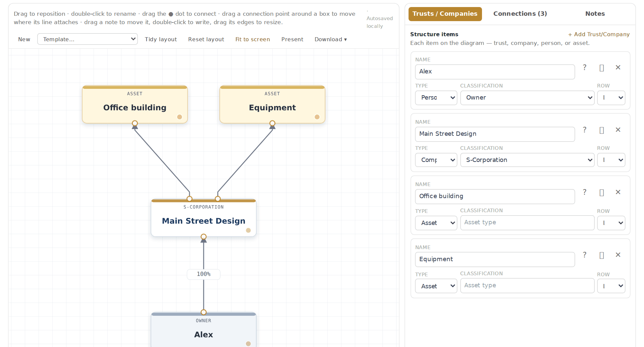
Task: Select the 100% ownership label
Action: pyautogui.click(x=204, y=274)
